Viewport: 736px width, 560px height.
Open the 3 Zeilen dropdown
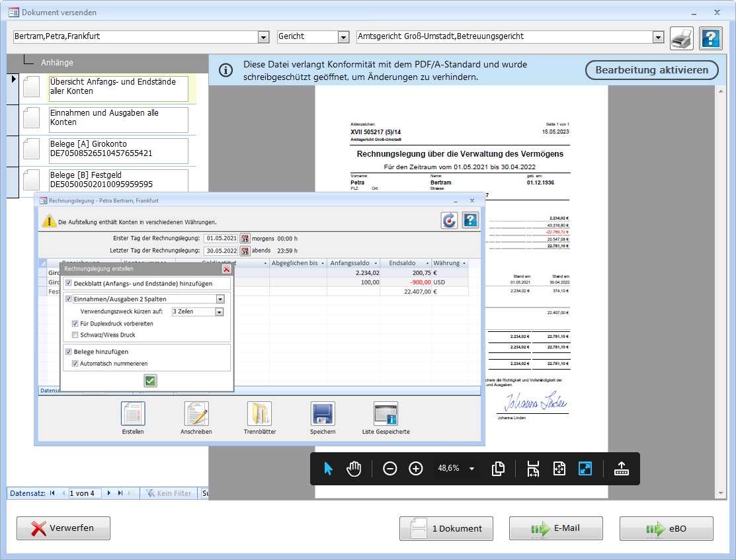tap(219, 312)
